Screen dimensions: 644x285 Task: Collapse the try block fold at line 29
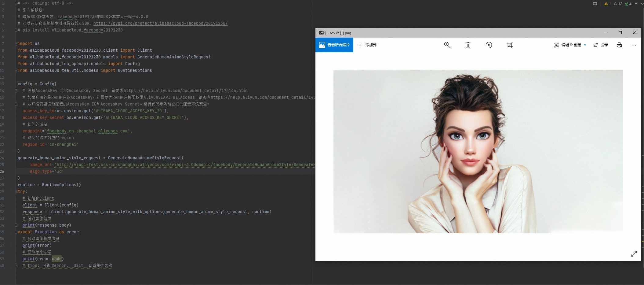tap(16, 191)
